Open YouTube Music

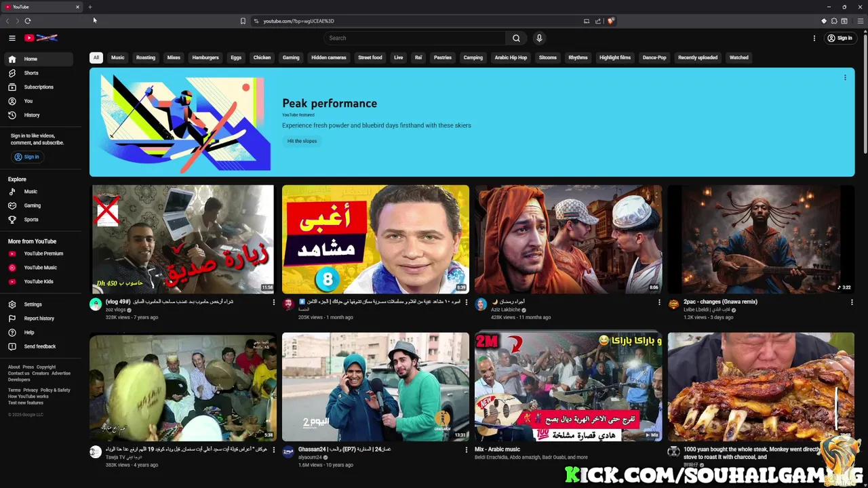[x=38, y=268]
